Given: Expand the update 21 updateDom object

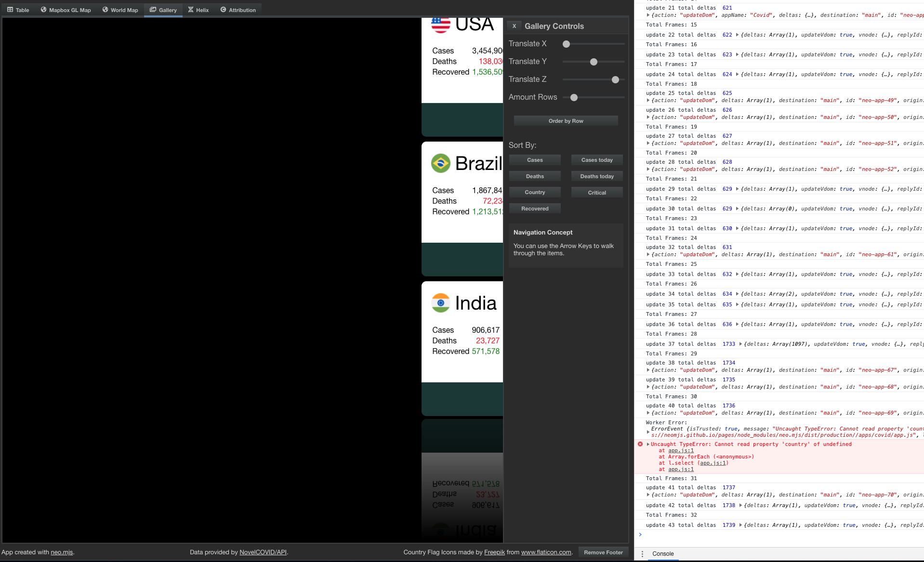Looking at the screenshot, I should (x=648, y=15).
